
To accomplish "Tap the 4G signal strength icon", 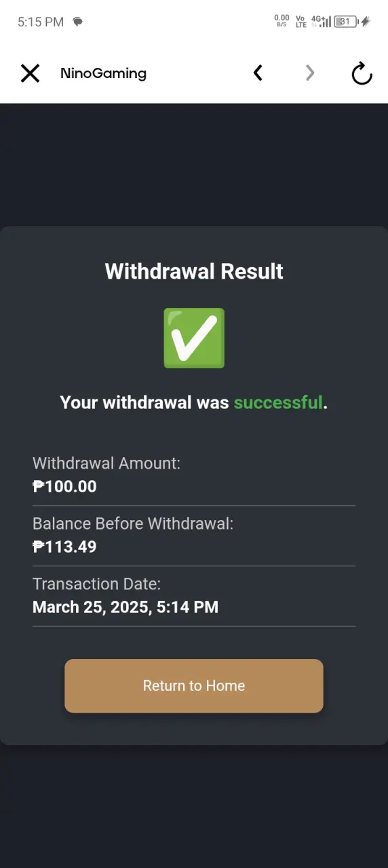I will point(321,22).
